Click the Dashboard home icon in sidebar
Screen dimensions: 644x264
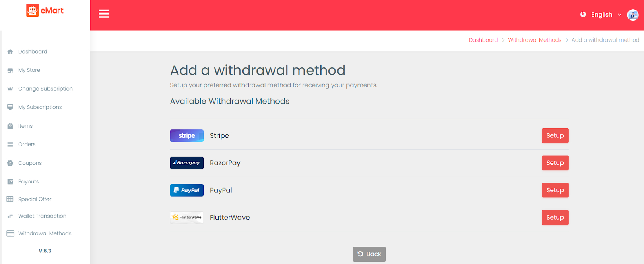10,52
